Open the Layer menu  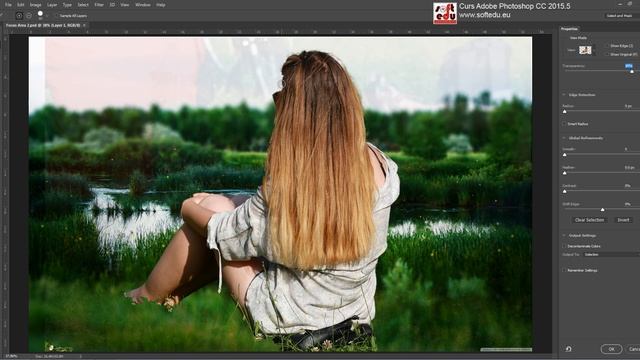pos(52,5)
